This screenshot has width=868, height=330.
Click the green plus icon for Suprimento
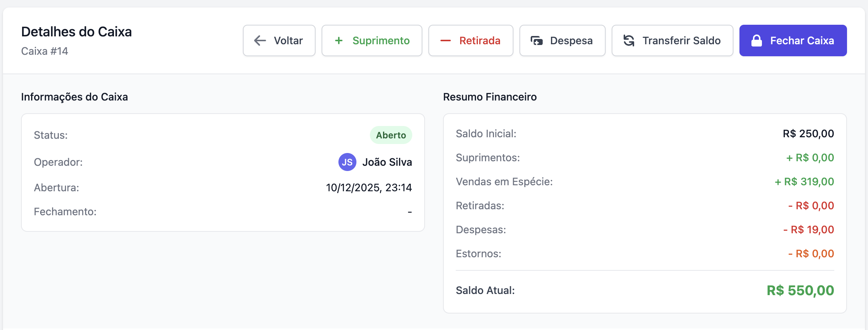tap(339, 40)
